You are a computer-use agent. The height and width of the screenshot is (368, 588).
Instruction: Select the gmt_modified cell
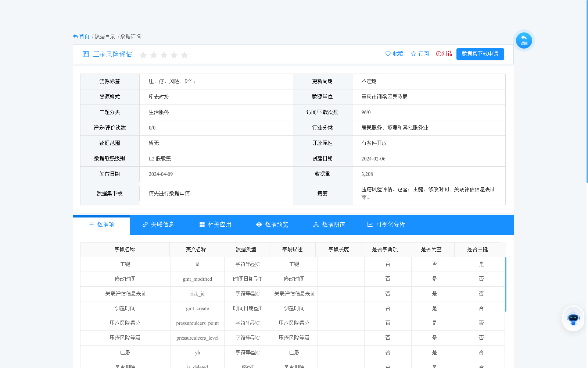(x=197, y=279)
